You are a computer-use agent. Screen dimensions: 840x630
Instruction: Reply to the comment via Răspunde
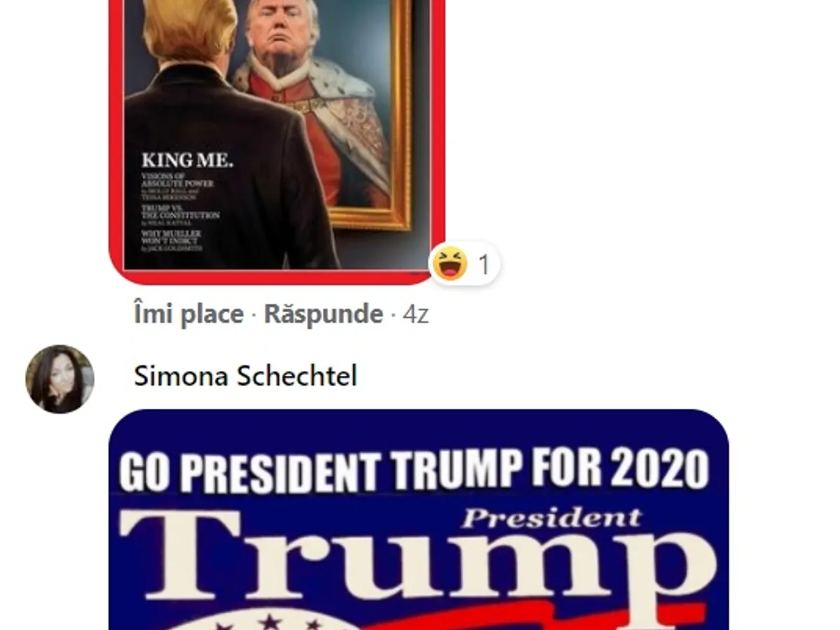click(323, 314)
